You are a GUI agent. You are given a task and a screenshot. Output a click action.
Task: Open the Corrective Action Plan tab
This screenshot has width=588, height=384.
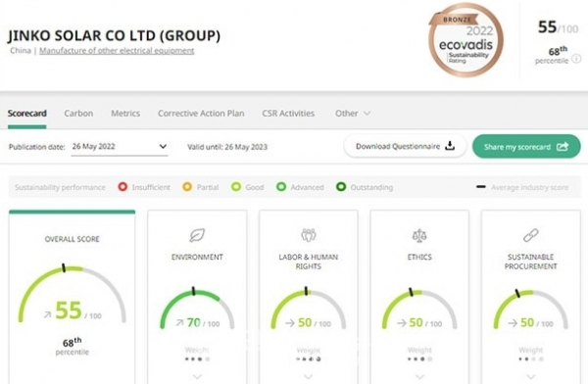[x=201, y=114]
